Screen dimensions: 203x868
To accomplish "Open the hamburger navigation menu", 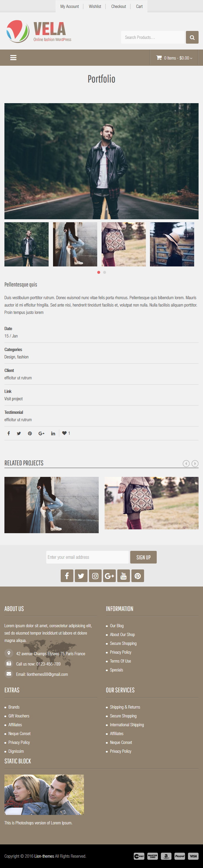I will (x=14, y=57).
